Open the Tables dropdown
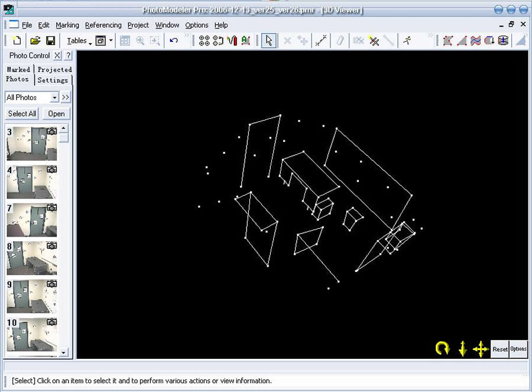 tap(79, 41)
